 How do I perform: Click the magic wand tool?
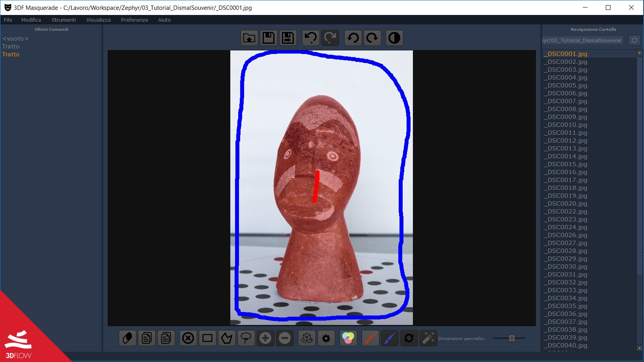point(428,338)
